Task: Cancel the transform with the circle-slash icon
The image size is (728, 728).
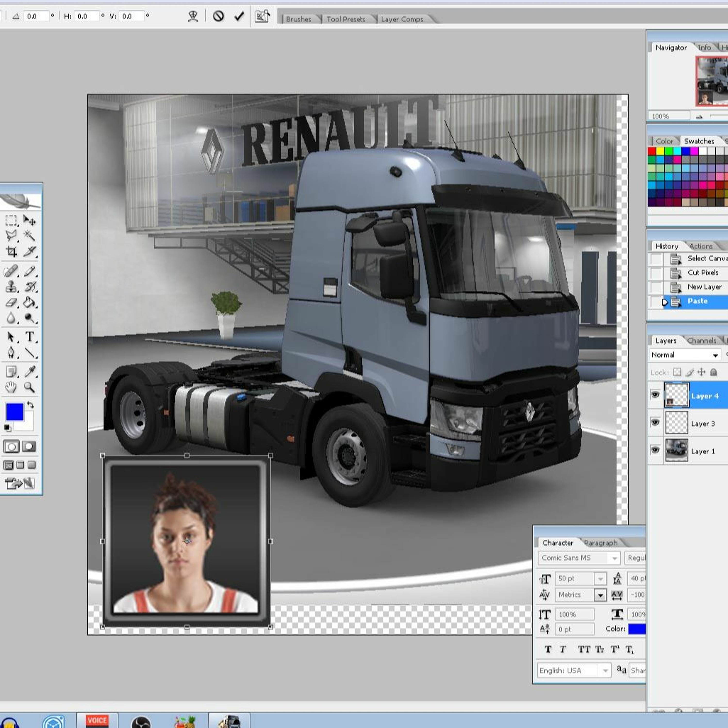Action: 219,16
